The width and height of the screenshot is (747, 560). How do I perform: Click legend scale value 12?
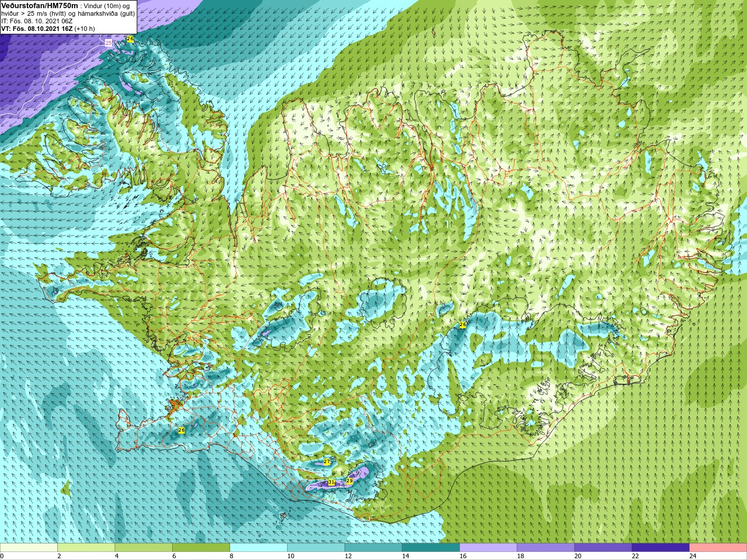click(348, 556)
